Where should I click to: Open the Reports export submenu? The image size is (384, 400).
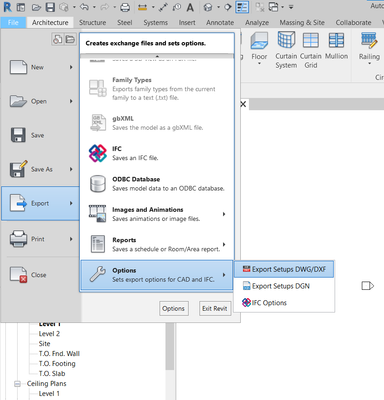[x=157, y=244]
